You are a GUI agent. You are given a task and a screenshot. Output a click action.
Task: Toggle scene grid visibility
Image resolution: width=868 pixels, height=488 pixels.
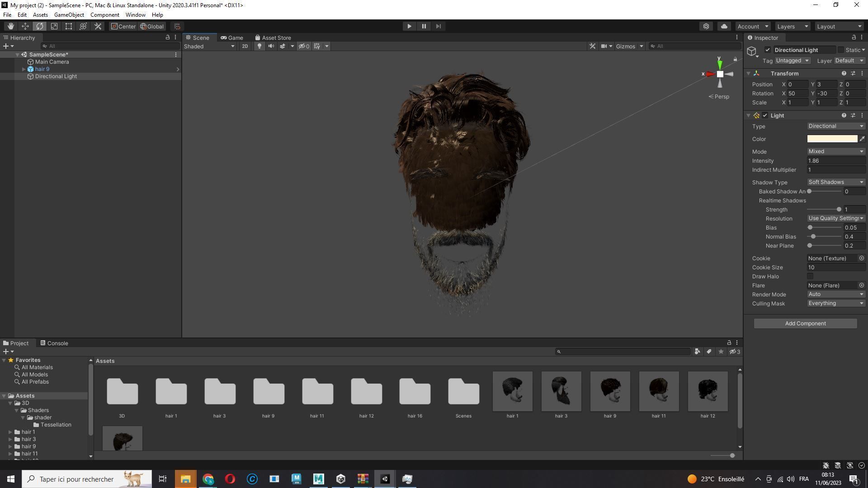tap(317, 46)
